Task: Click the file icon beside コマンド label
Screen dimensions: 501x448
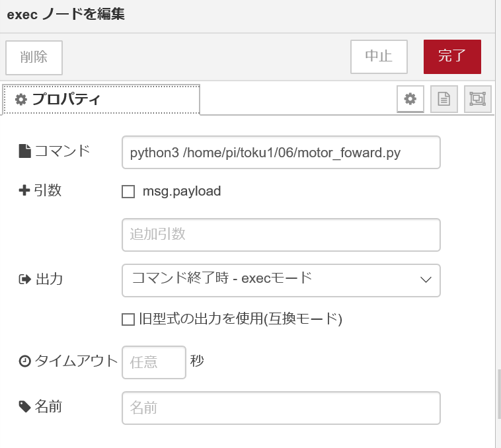Action: tap(24, 151)
